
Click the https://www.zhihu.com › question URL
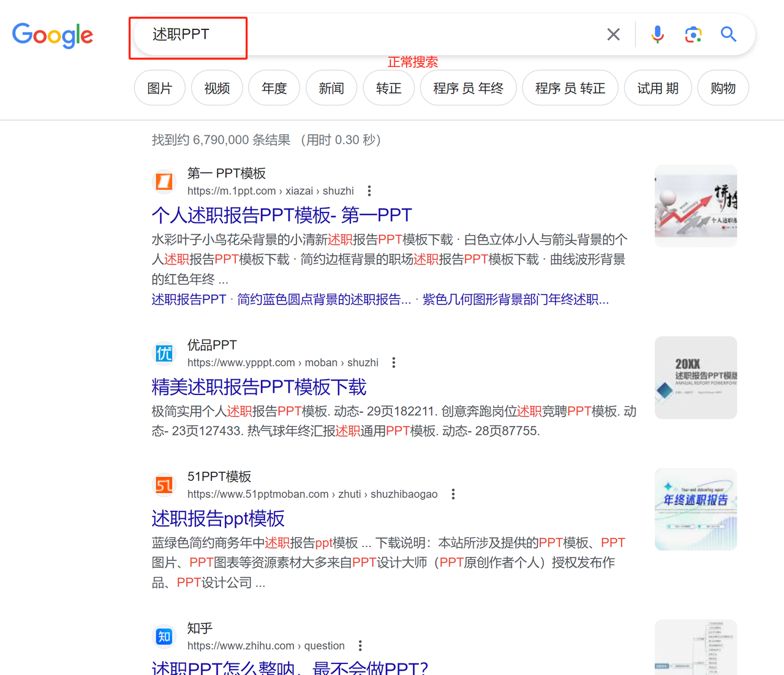coord(266,646)
